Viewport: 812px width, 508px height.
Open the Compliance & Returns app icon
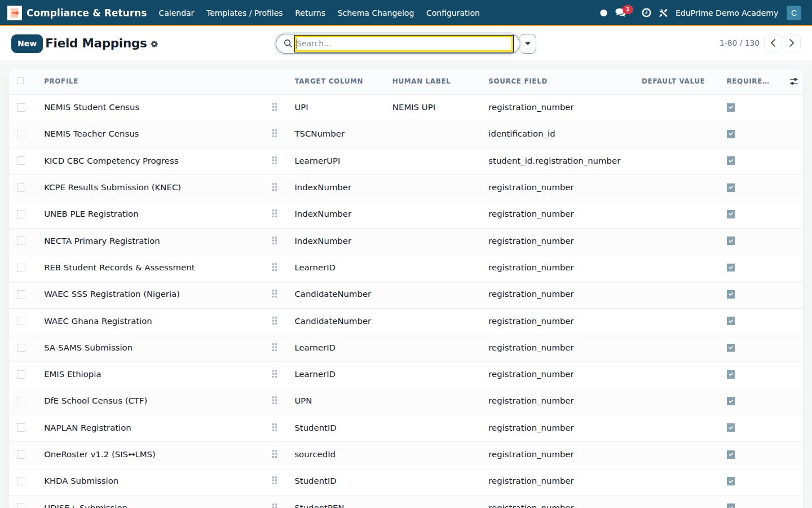[x=15, y=12]
